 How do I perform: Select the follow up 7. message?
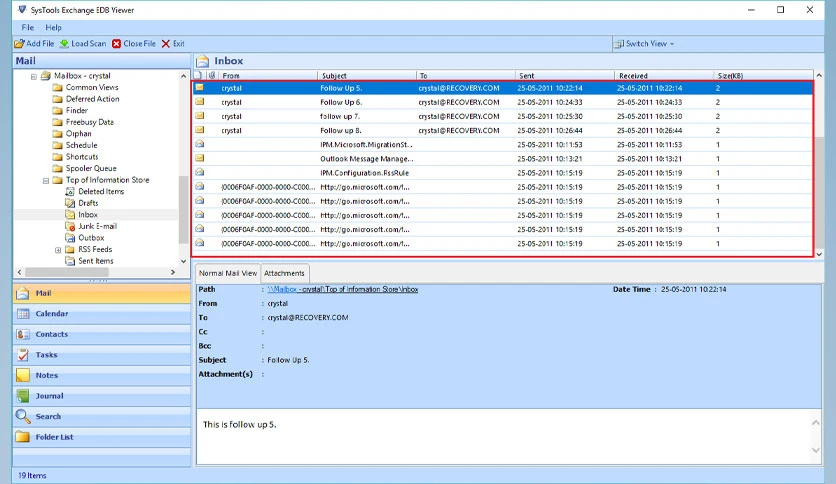tap(503, 116)
